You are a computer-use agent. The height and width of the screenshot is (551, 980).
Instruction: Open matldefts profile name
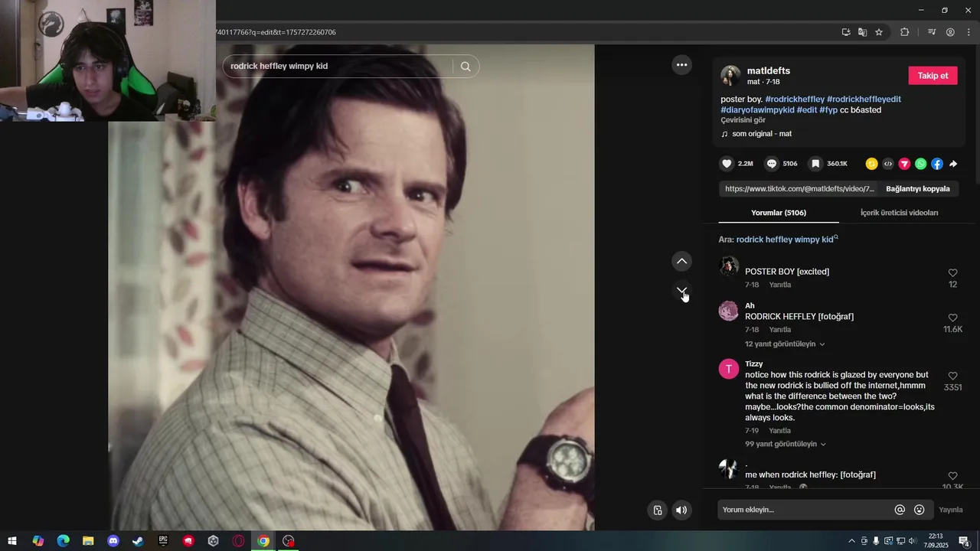coord(769,71)
